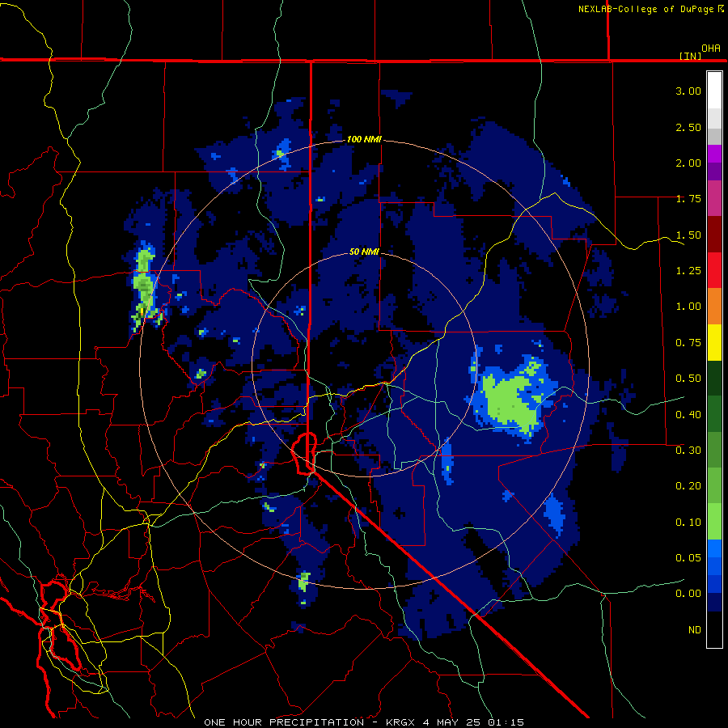Viewport: 728px width, 728px height.
Task: Click the 3.00 legend value
Action: (688, 91)
